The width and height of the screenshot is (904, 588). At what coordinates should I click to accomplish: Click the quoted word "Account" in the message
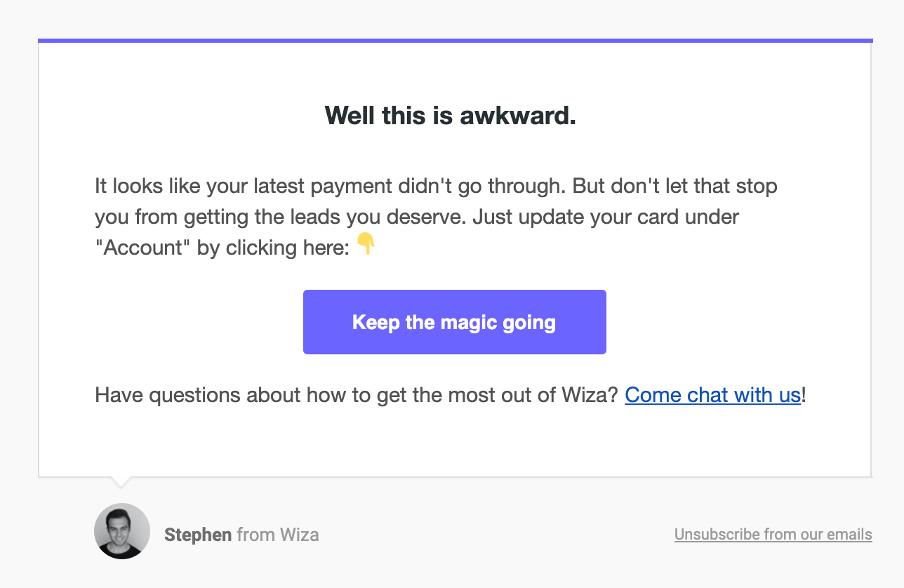[142, 248]
